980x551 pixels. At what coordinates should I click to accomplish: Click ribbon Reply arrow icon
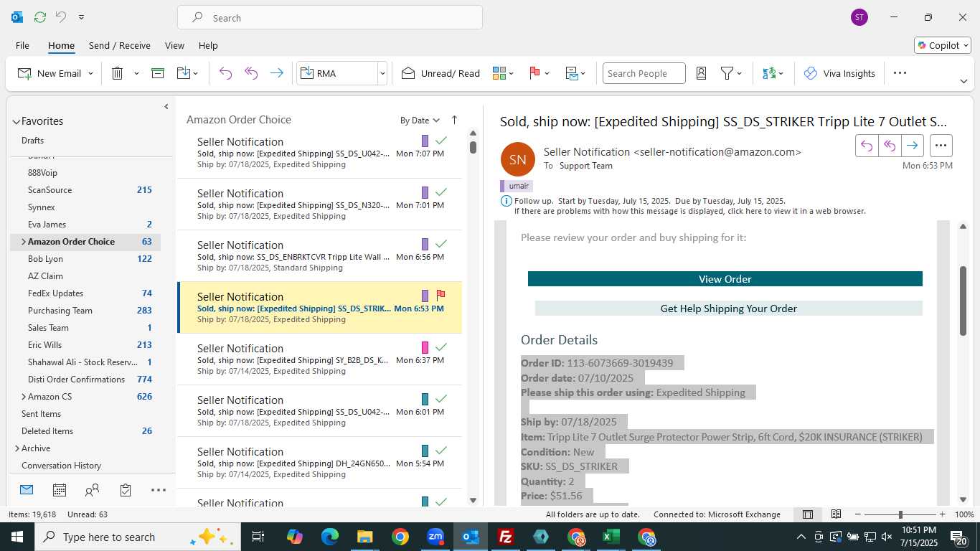click(225, 73)
